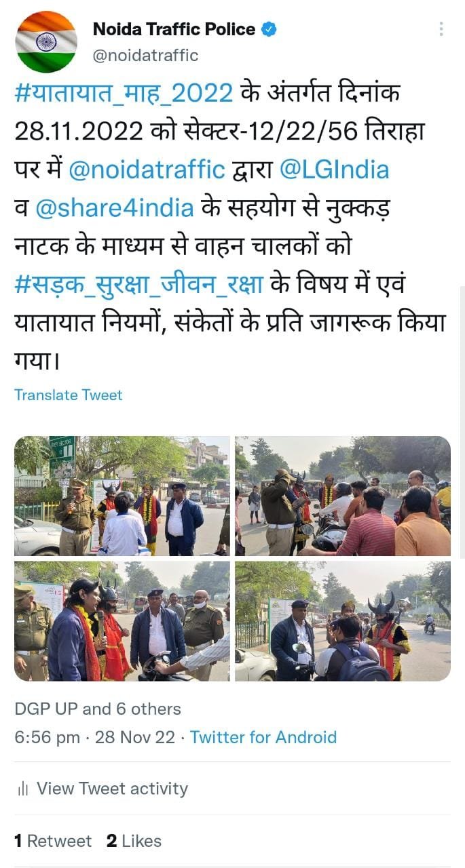
Task: Open the @LGIndia mention
Action: [x=334, y=170]
